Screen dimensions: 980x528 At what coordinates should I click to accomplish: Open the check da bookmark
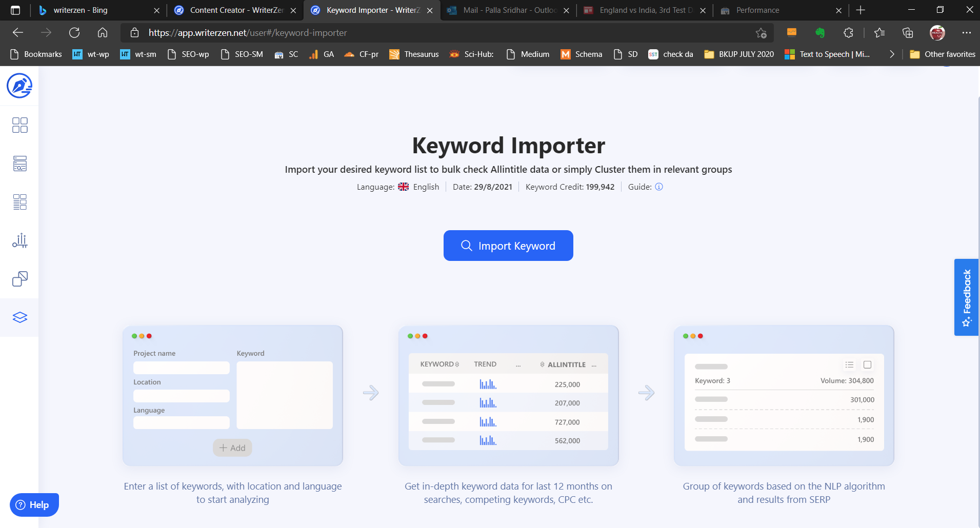pos(671,54)
